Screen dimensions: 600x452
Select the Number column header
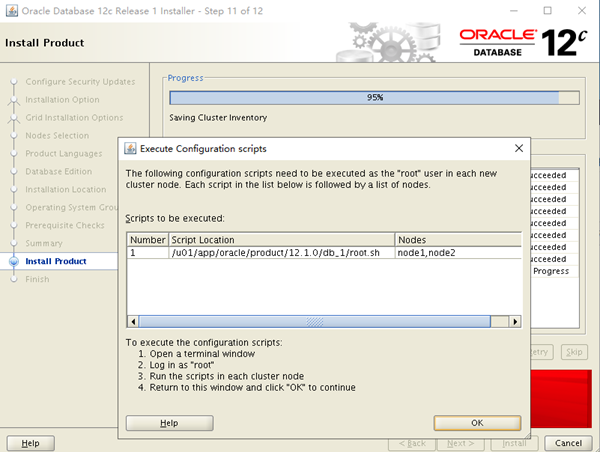pyautogui.click(x=148, y=240)
